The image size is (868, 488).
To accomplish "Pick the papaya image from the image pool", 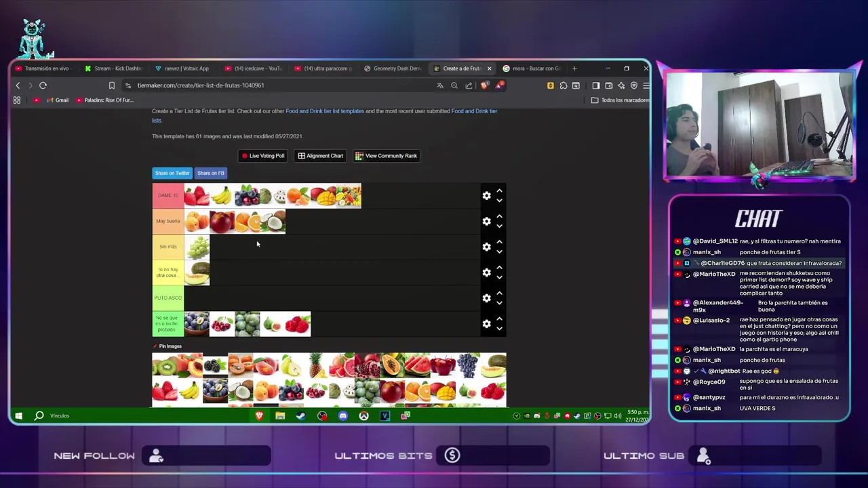I will click(392, 366).
